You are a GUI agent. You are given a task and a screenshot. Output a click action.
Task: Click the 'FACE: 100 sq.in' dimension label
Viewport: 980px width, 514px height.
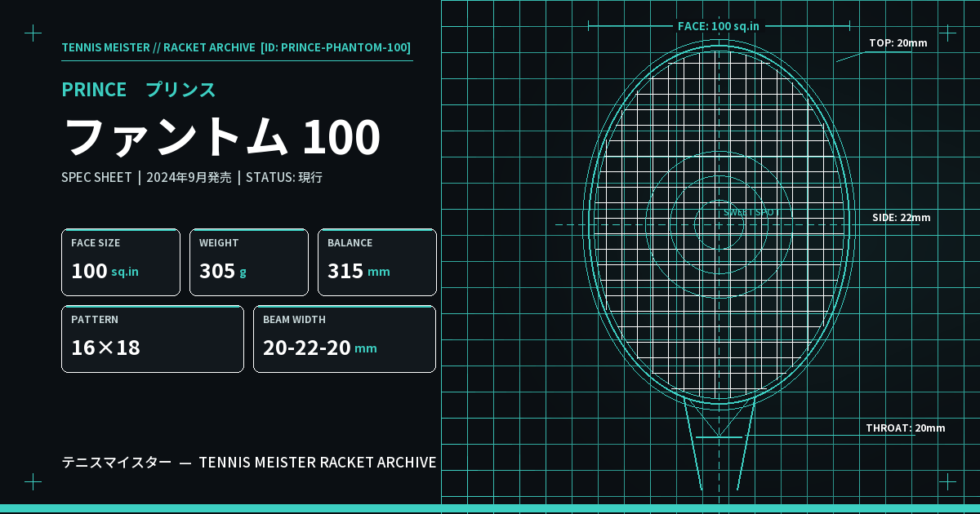[x=719, y=26]
